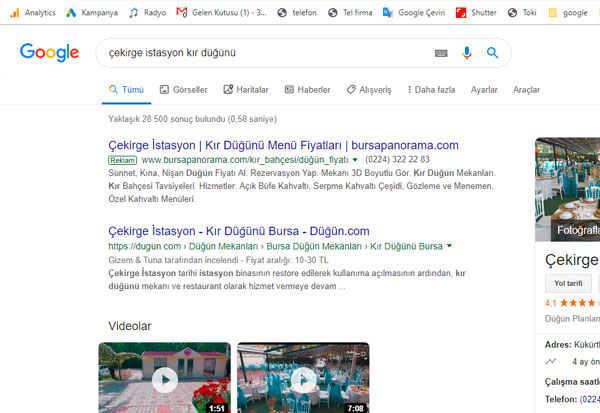This screenshot has width=600, height=413.
Task: Expand the Daha fazla menu
Action: click(x=431, y=90)
